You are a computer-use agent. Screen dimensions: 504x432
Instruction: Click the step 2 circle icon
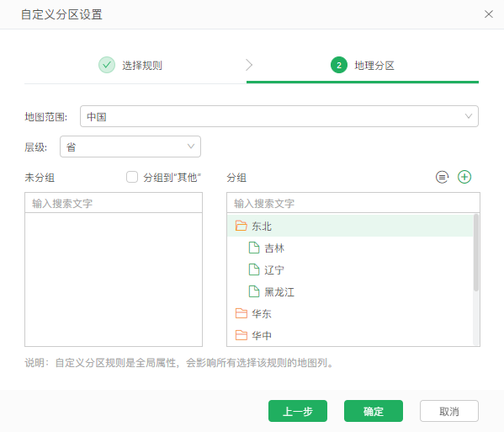pos(339,65)
